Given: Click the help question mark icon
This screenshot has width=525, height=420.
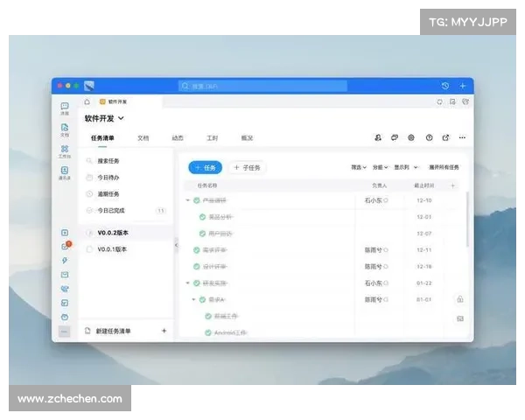Looking at the screenshot, I should pyautogui.click(x=429, y=137).
